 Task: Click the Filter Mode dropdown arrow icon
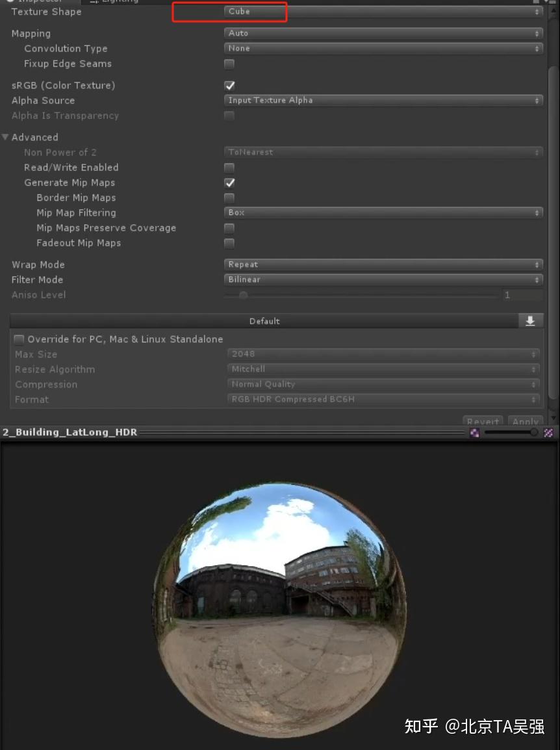[x=537, y=279]
